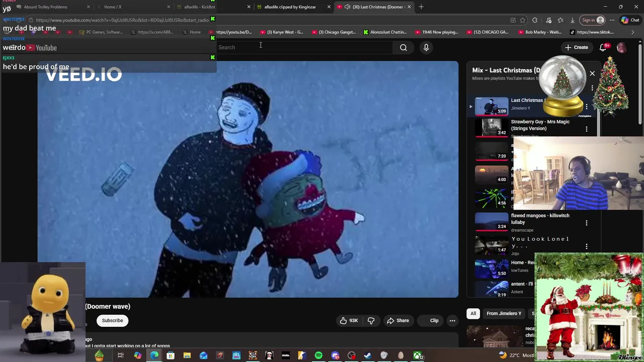Dislike the video with thumbs down
Image resolution: width=644 pixels, height=362 pixels.
[371, 320]
